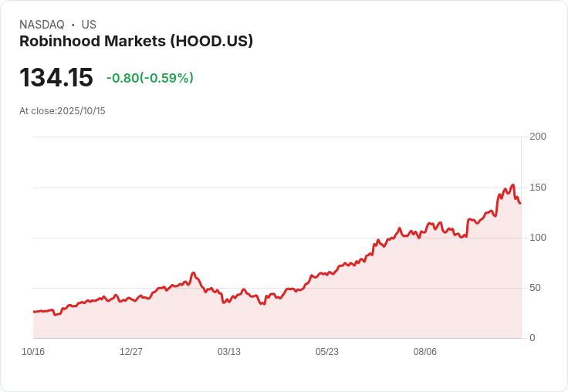
Task: Click the US market label
Action: pyautogui.click(x=89, y=25)
